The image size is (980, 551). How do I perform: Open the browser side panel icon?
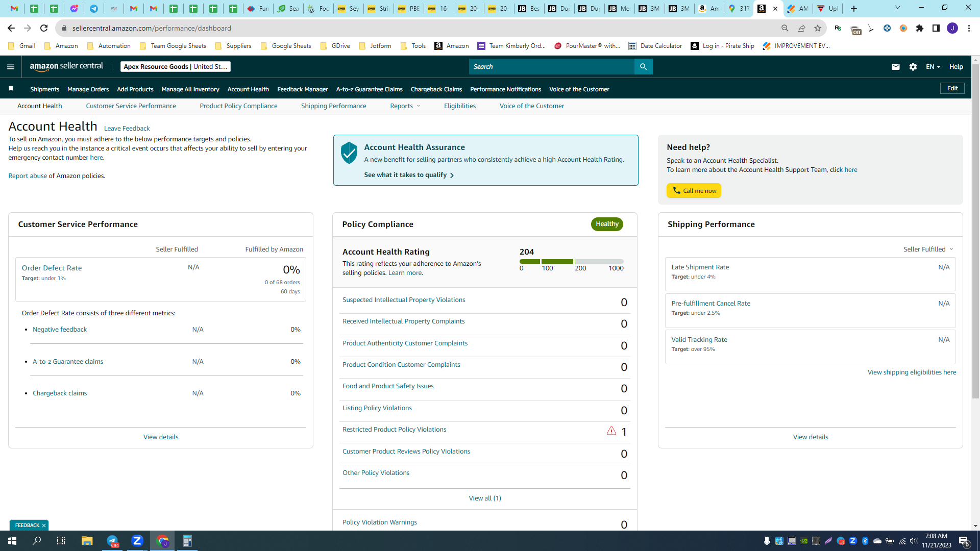(936, 28)
